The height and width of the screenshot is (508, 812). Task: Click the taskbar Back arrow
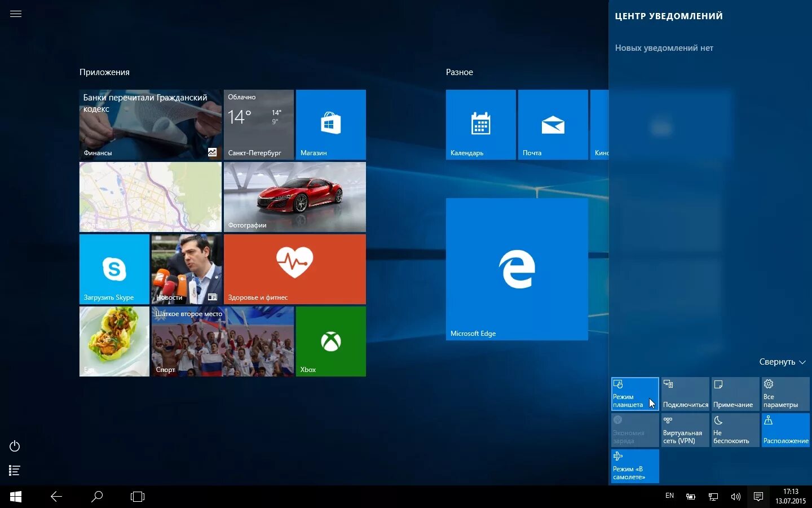[56, 497]
